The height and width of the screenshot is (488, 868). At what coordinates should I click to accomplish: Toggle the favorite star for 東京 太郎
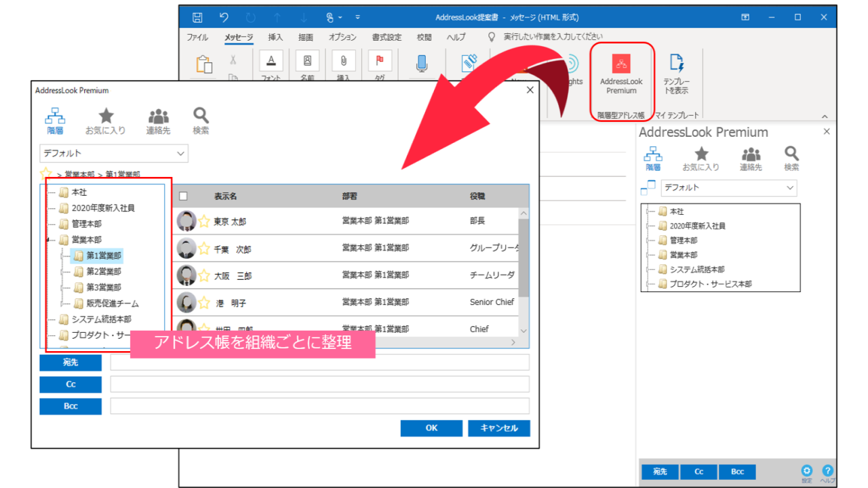[204, 221]
